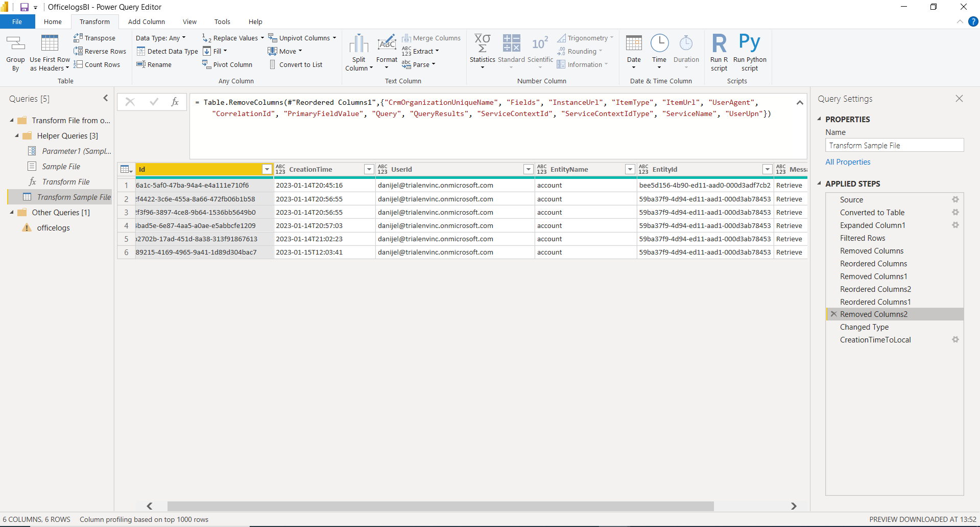Select the Changed Type step

coord(864,327)
